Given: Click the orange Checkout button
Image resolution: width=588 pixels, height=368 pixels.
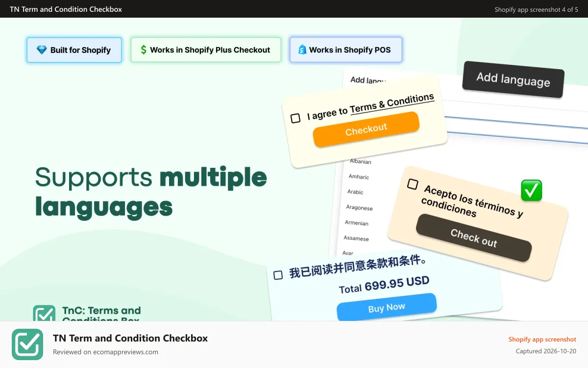Looking at the screenshot, I should (366, 130).
